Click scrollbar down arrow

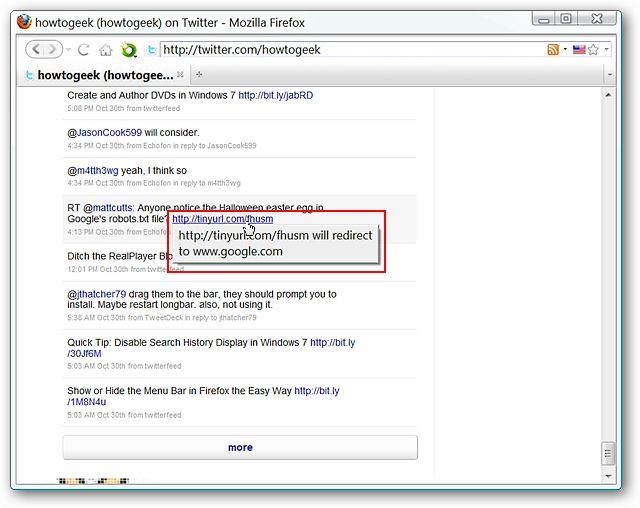608,476
